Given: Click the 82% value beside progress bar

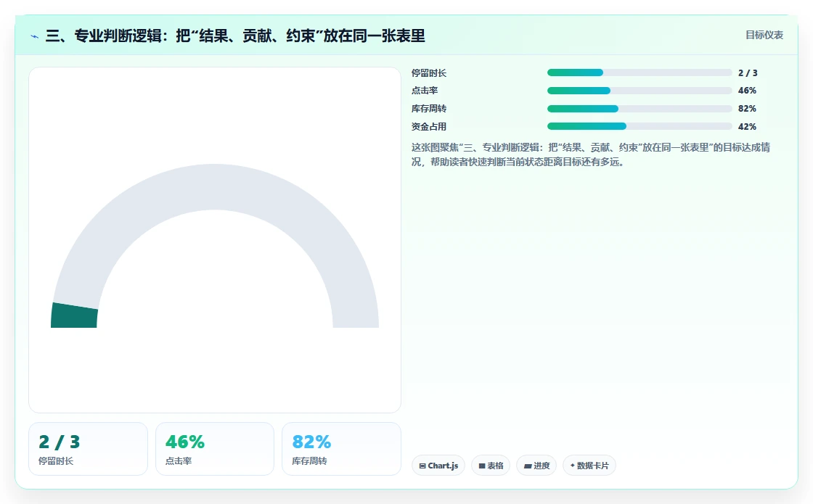Looking at the screenshot, I should coord(747,109).
